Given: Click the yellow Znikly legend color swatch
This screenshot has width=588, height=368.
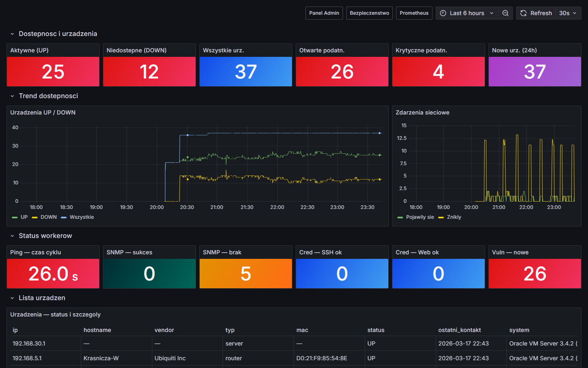Looking at the screenshot, I should point(441,218).
